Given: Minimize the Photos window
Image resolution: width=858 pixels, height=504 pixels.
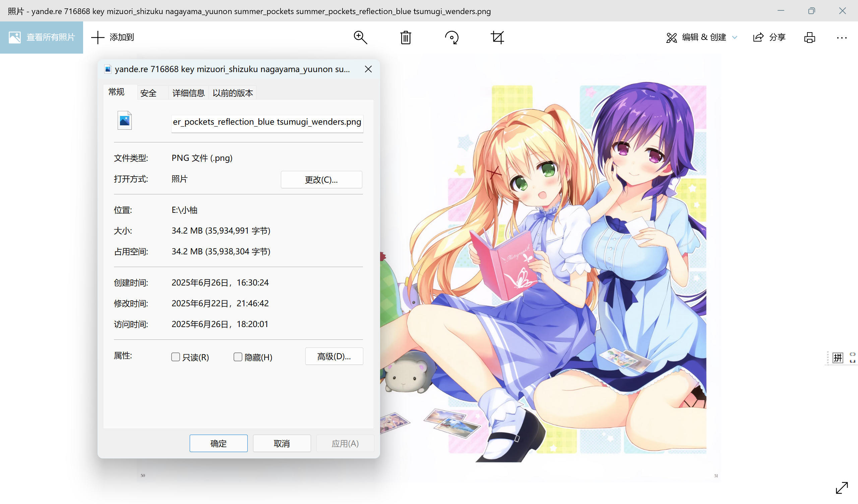Looking at the screenshot, I should [x=781, y=11].
